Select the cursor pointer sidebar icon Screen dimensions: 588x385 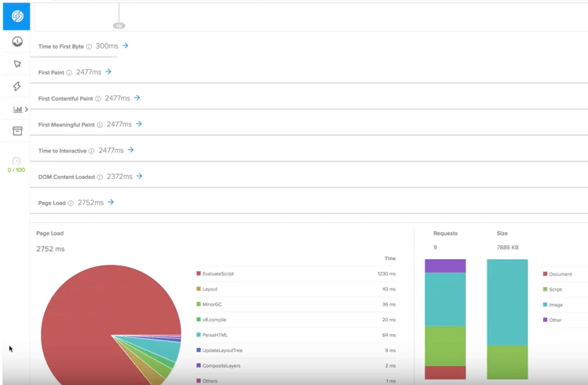coord(17,64)
